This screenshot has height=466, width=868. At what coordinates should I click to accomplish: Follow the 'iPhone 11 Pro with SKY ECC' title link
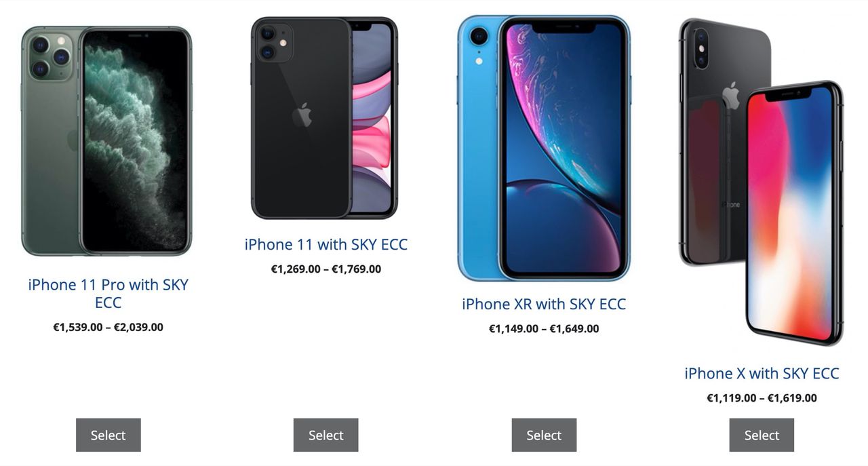(x=108, y=294)
